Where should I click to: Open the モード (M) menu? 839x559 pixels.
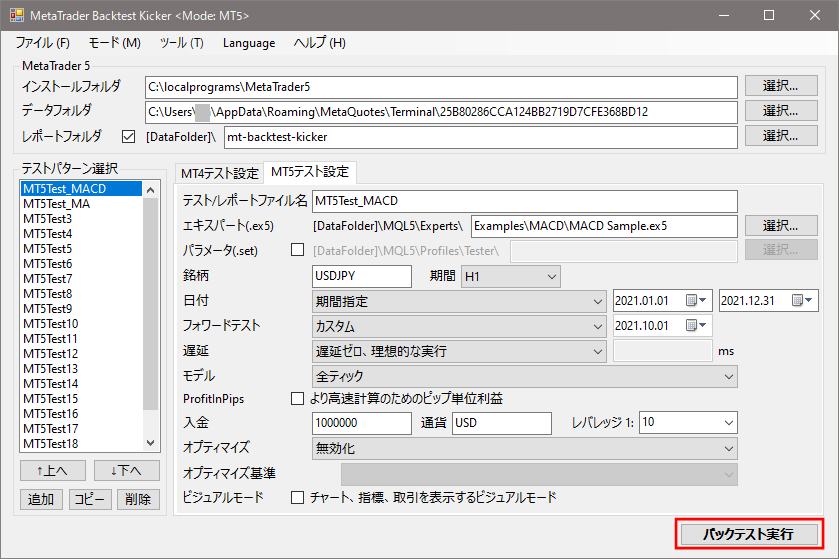point(115,43)
